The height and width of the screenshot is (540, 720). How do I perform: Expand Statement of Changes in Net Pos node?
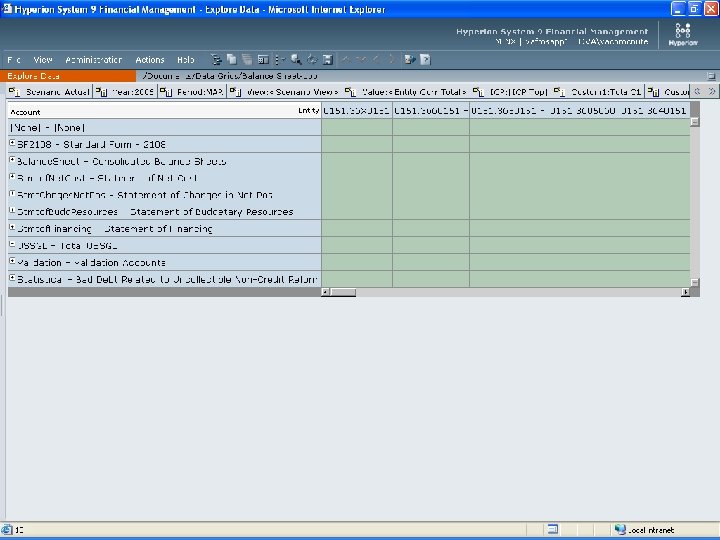point(13,194)
